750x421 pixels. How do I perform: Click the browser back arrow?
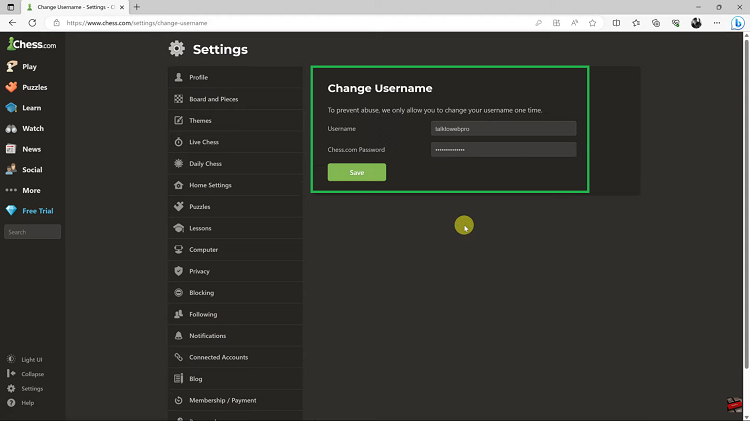[x=12, y=23]
